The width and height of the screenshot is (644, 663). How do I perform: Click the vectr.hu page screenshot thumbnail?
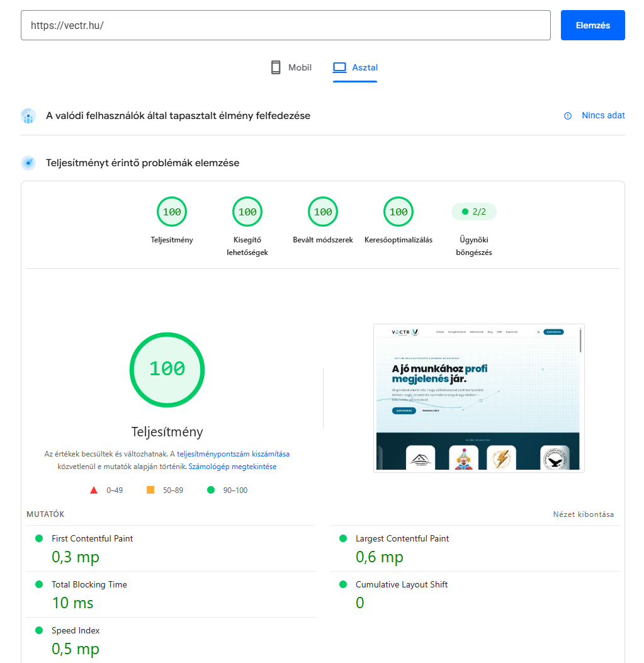click(478, 398)
